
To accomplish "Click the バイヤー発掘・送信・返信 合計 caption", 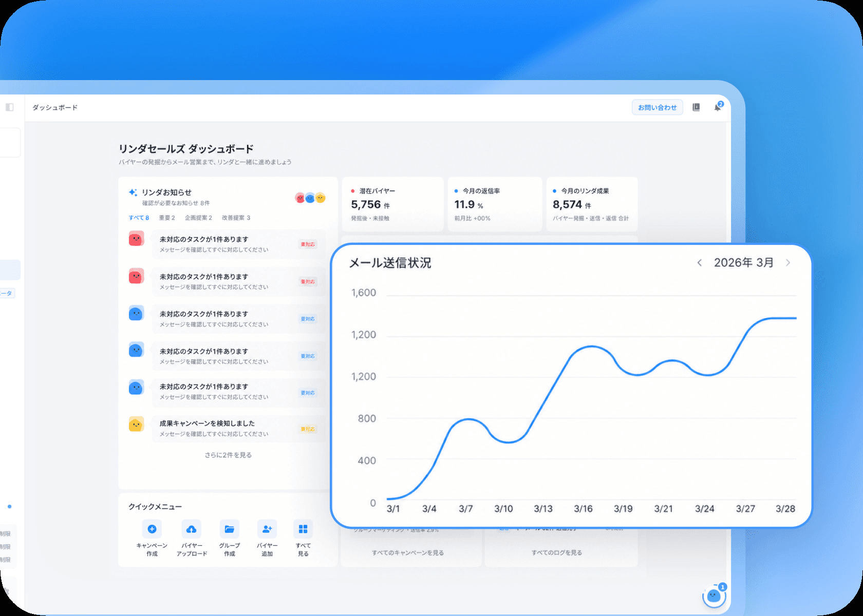I will click(591, 218).
